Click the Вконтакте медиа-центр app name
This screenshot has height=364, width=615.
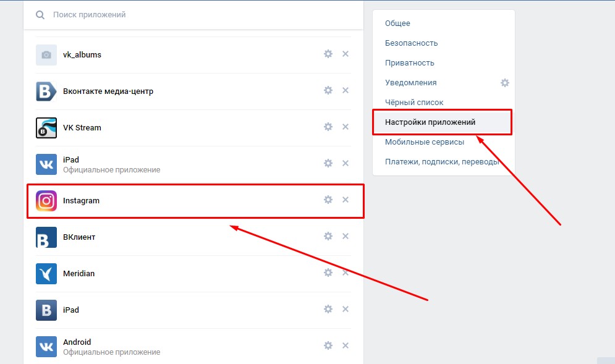coord(108,91)
